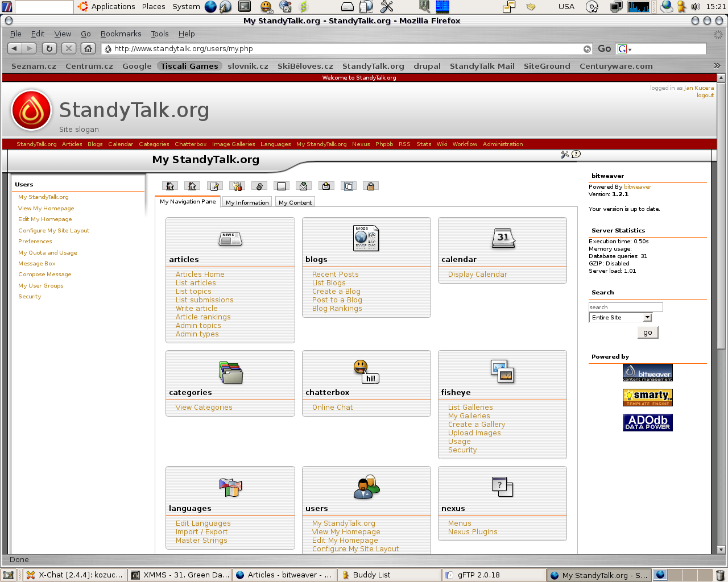
Task: Click the URL address bar
Action: click(347, 49)
